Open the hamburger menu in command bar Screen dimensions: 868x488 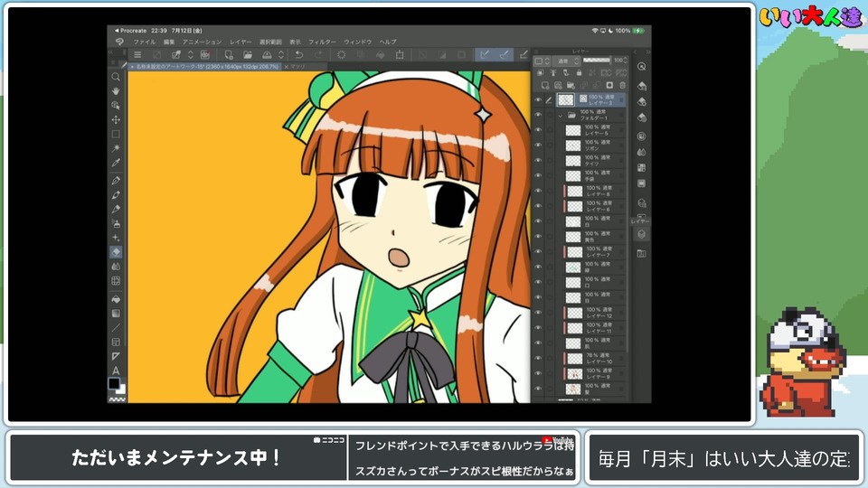point(137,55)
